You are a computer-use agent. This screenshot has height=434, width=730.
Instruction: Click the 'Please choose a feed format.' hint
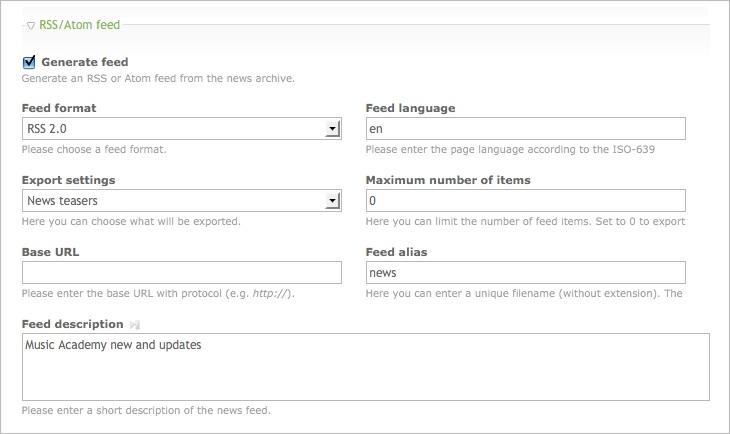click(x=94, y=149)
